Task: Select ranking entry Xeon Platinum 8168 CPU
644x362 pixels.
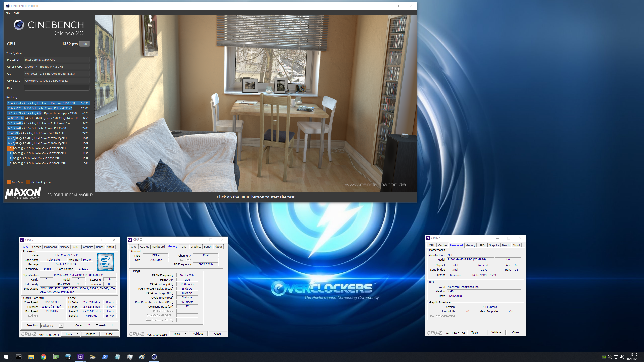Action: [48, 103]
